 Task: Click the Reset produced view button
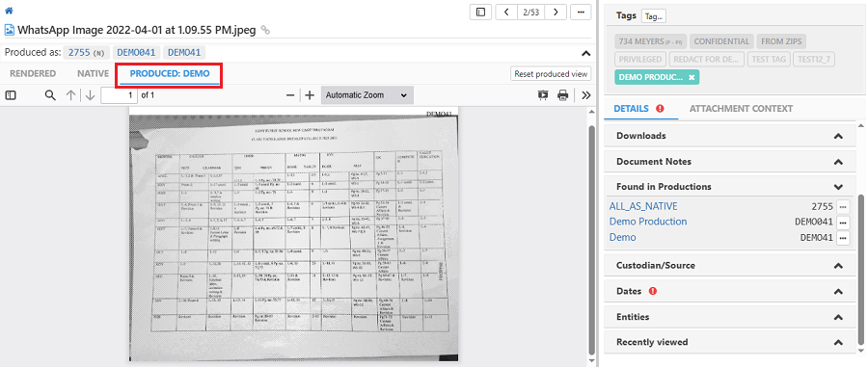551,74
